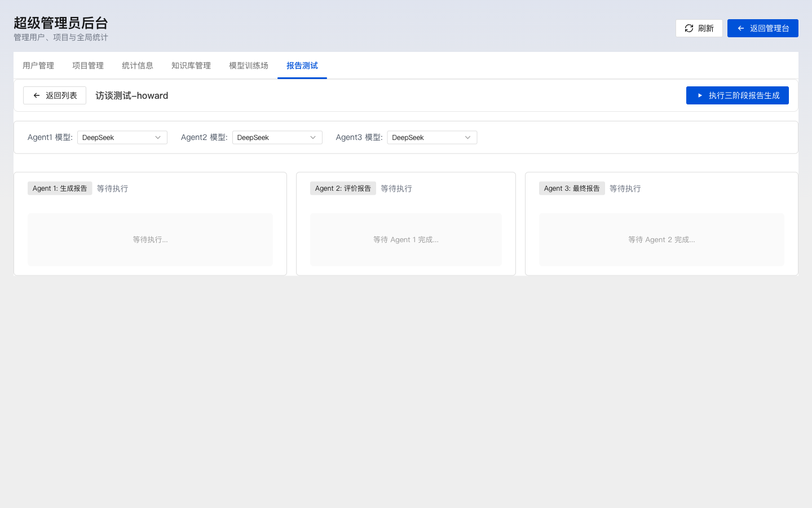Select the 知识库管理 tab
This screenshot has width=812, height=508.
pos(191,65)
